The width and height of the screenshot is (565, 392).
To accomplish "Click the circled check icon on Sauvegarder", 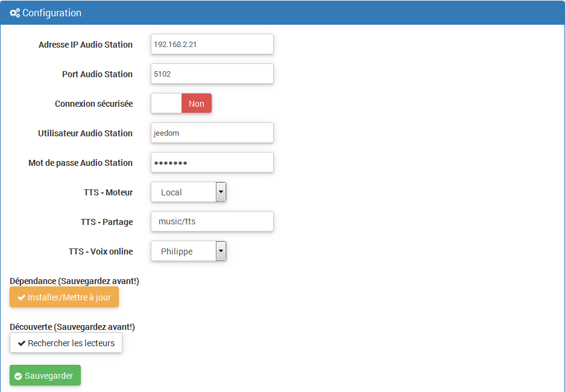I will point(18,376).
